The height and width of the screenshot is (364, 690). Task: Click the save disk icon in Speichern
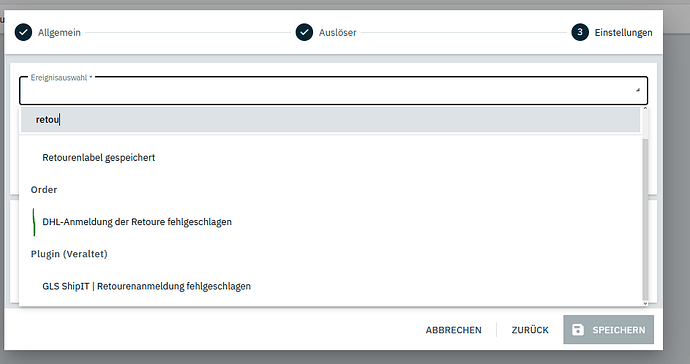tap(578, 330)
